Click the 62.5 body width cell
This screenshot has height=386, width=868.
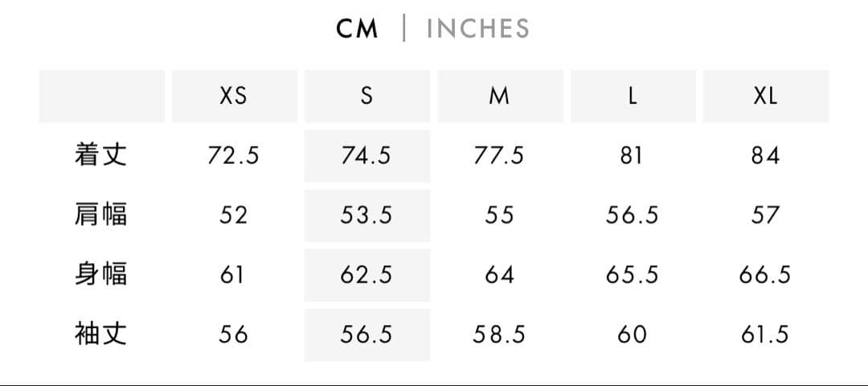pyautogui.click(x=366, y=274)
